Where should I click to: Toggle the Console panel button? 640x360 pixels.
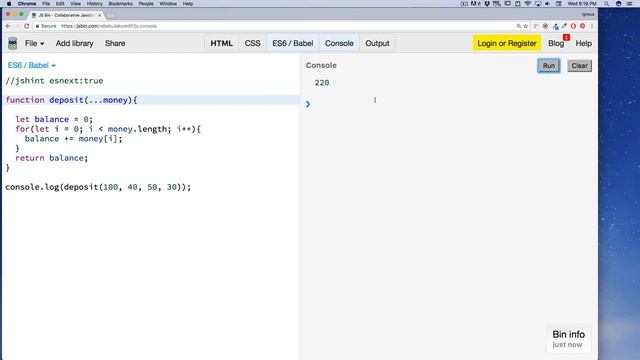339,43
